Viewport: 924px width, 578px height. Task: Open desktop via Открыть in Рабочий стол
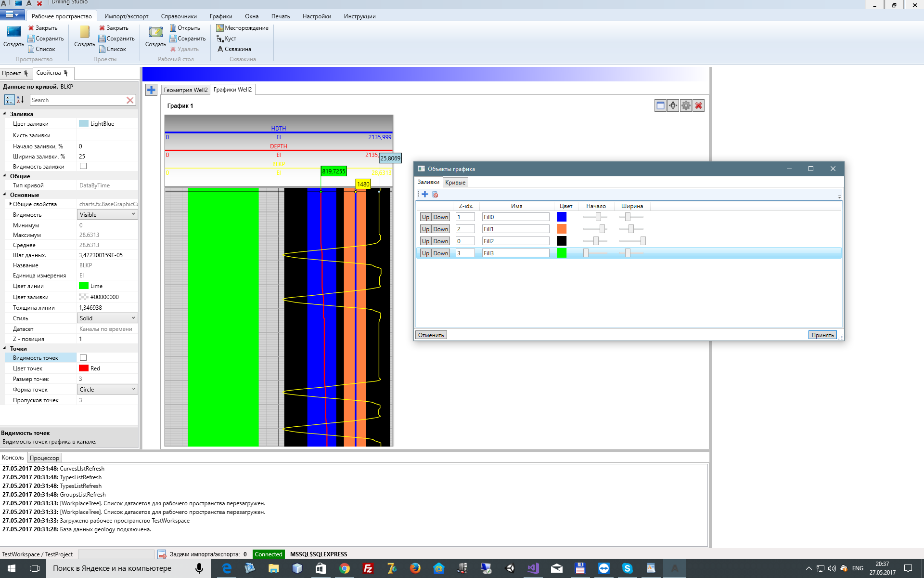point(185,28)
